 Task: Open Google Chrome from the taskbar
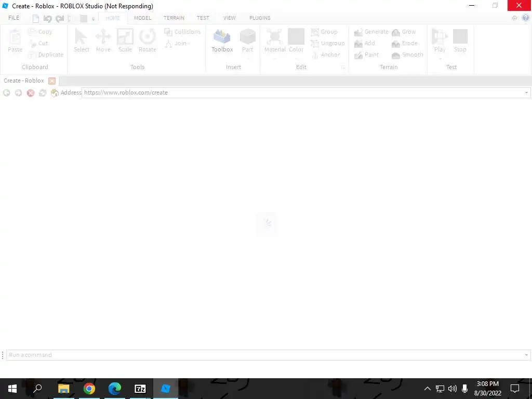(x=89, y=389)
